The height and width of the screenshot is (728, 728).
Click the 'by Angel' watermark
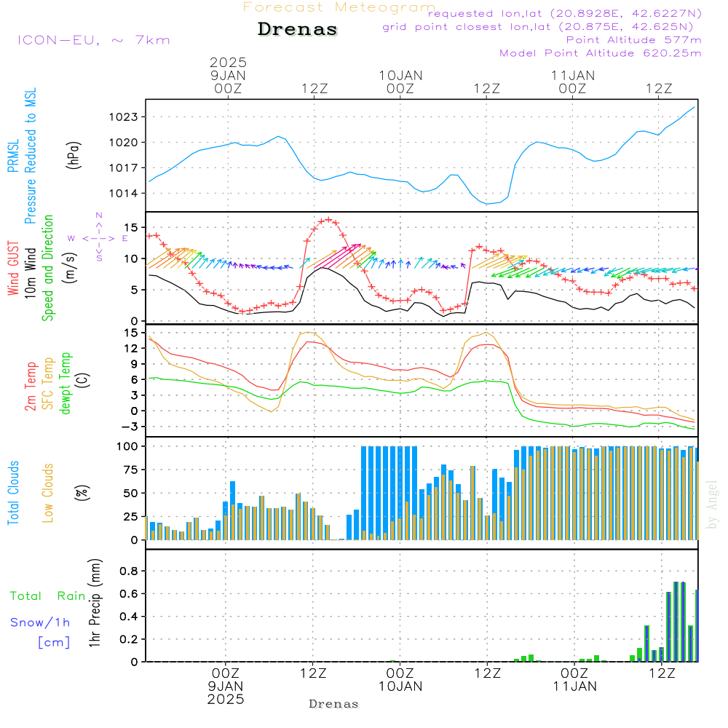[x=712, y=505]
